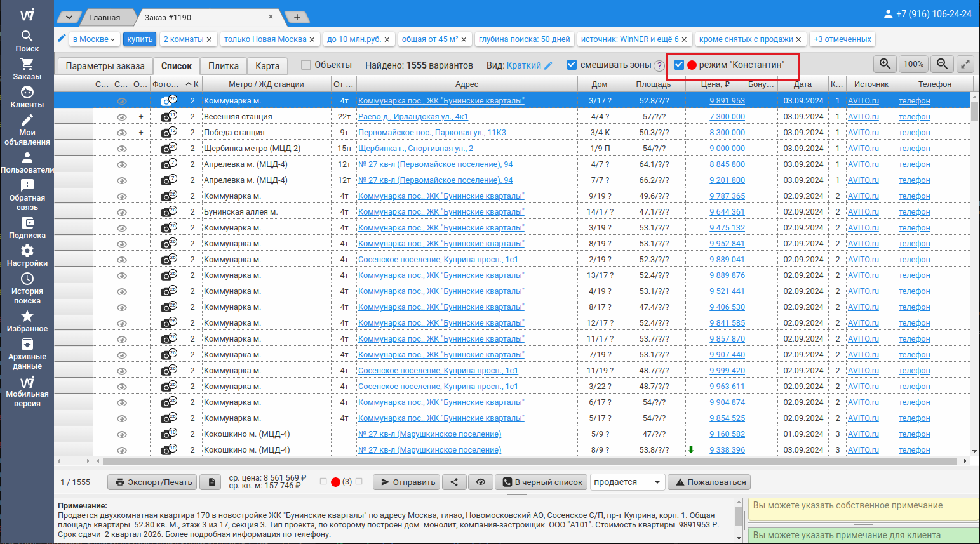The image size is (980, 544).
Task: Click the Цена, ₽ column header
Action: pos(715,84)
